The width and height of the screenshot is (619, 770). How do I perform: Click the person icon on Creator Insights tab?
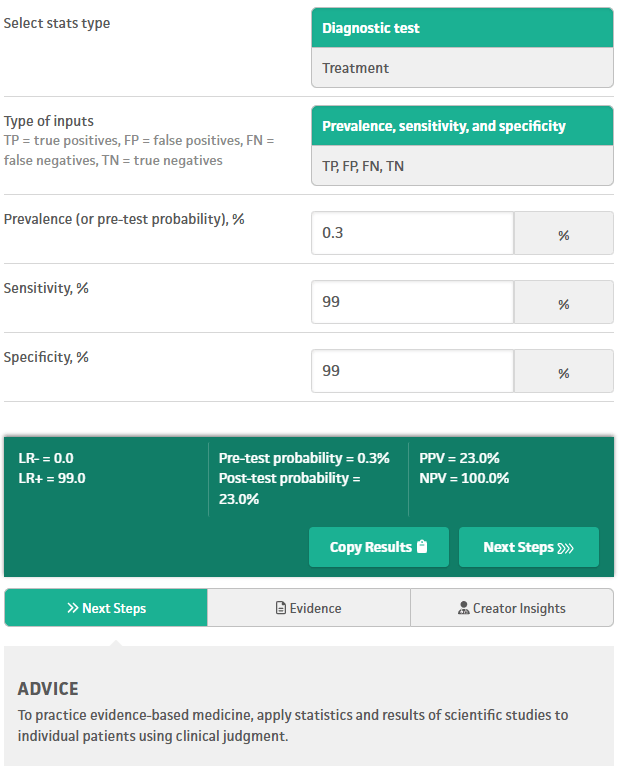[x=463, y=608]
